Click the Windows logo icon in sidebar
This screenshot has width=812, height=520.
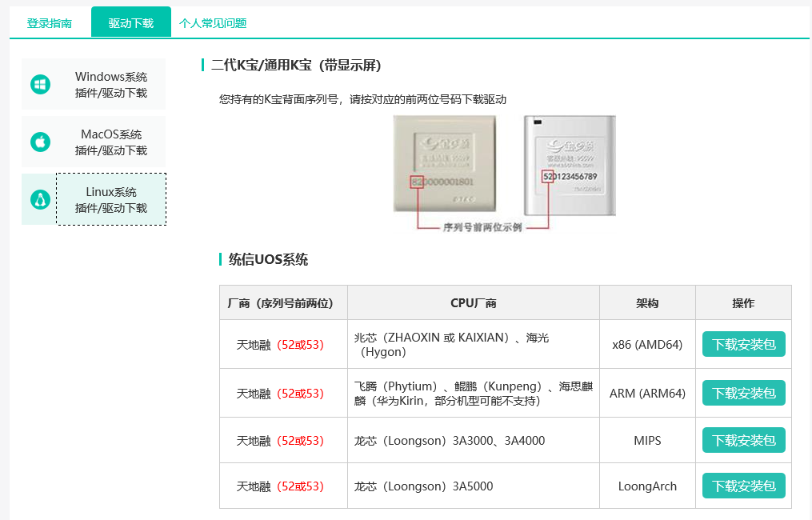click(x=40, y=85)
